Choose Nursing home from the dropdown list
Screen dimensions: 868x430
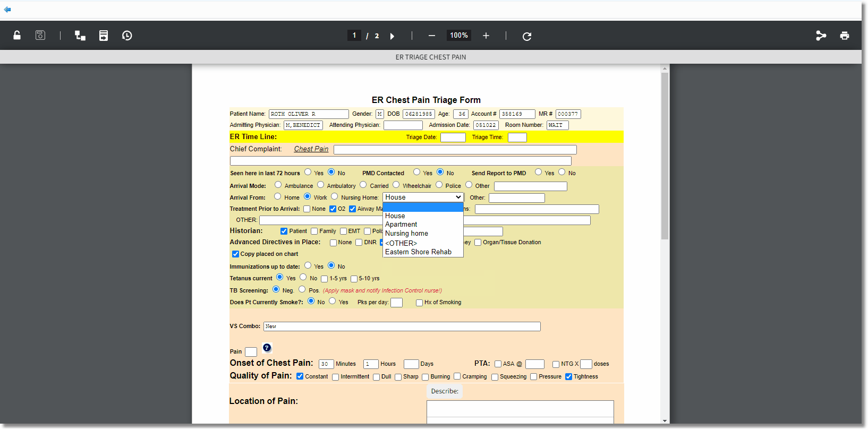point(423,234)
